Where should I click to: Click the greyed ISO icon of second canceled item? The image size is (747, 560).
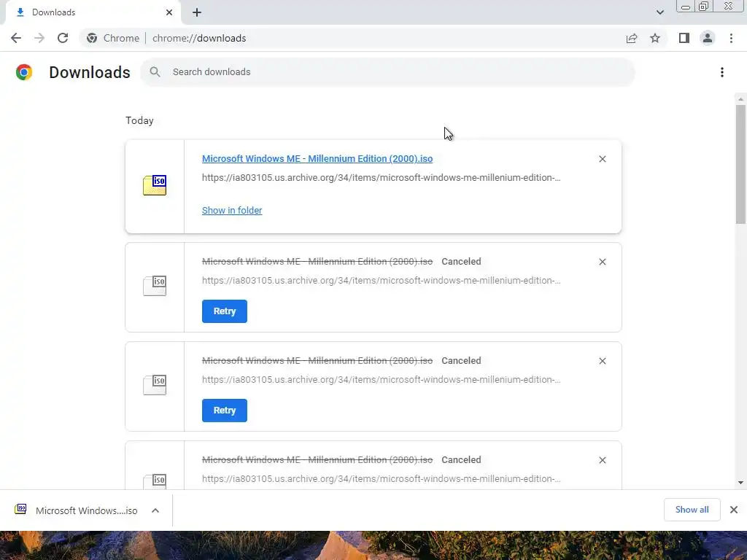pyautogui.click(x=155, y=385)
